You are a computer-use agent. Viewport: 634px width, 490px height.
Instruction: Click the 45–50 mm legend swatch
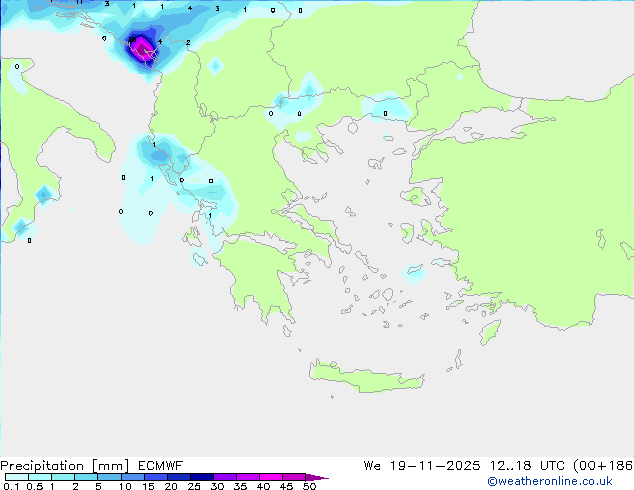pyautogui.click(x=294, y=477)
